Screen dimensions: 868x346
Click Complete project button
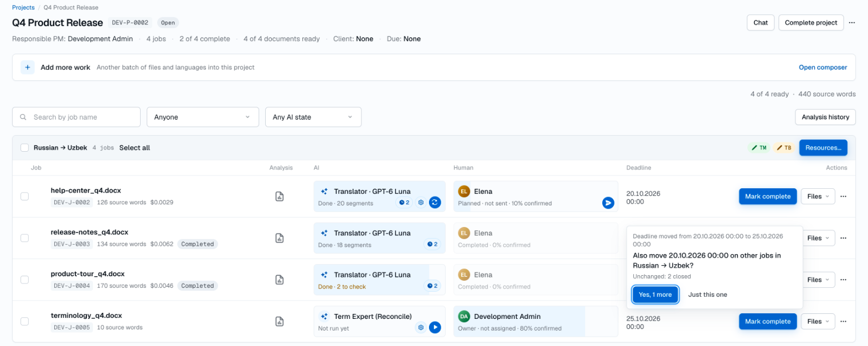point(811,23)
